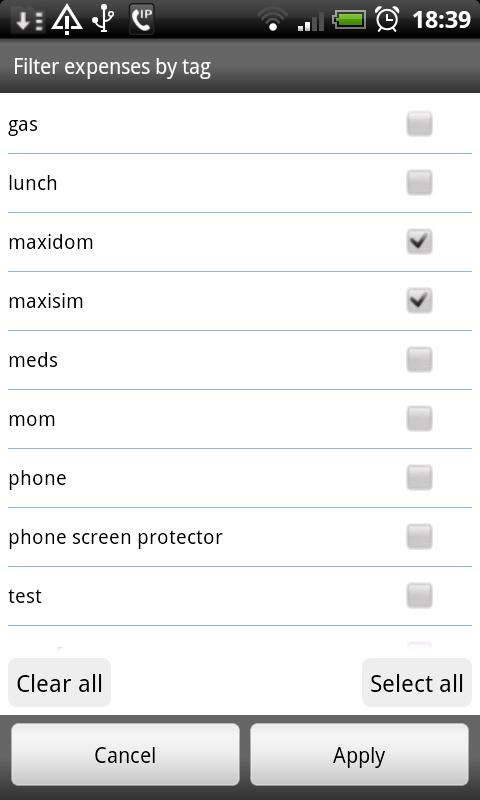480x800 pixels.
Task: Apply the selected tag filters
Action: click(359, 755)
